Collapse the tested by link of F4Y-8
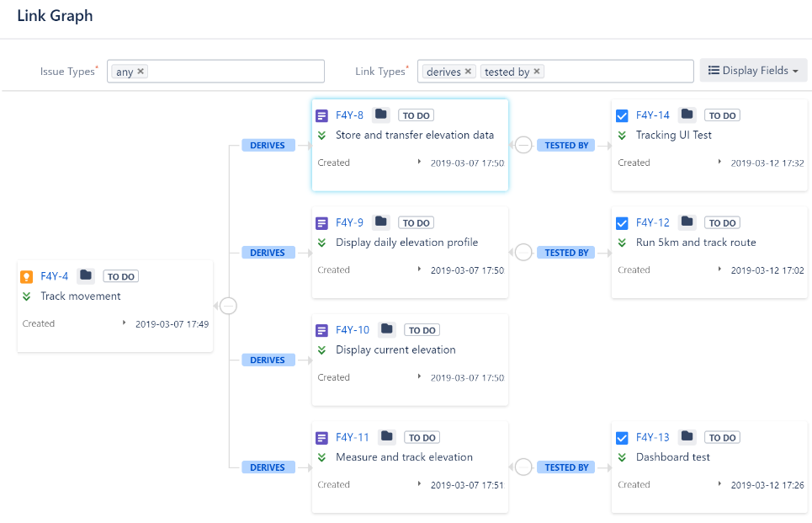Screen dimensions: 812x523 point(523,145)
